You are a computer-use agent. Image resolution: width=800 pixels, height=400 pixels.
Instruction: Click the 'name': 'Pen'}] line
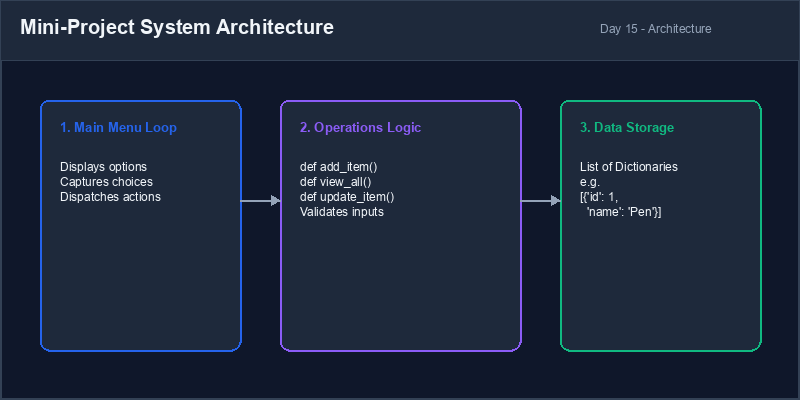pos(624,212)
